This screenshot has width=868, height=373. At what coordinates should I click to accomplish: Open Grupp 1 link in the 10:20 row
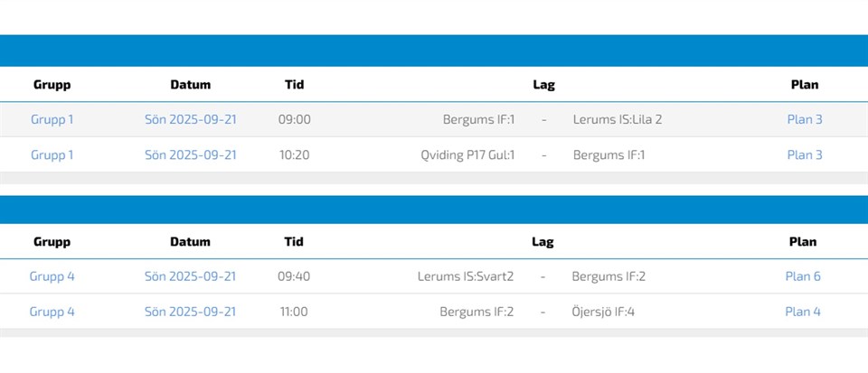click(52, 154)
